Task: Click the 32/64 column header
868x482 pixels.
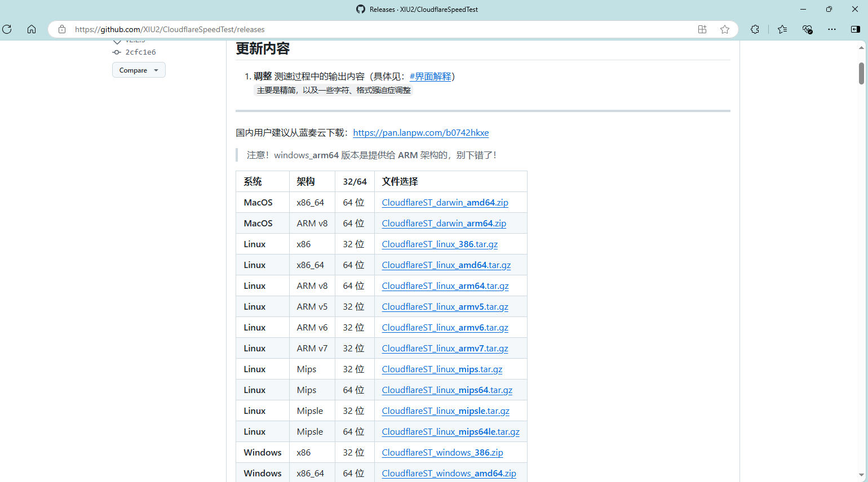Action: click(x=355, y=181)
